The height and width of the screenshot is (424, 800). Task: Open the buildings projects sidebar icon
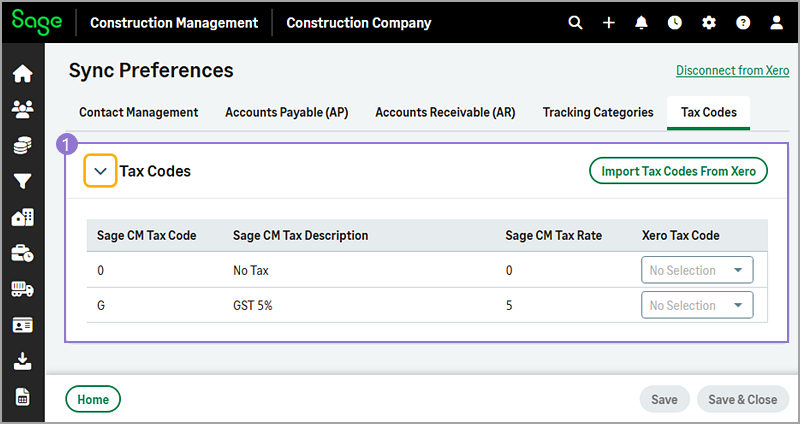pyautogui.click(x=22, y=217)
